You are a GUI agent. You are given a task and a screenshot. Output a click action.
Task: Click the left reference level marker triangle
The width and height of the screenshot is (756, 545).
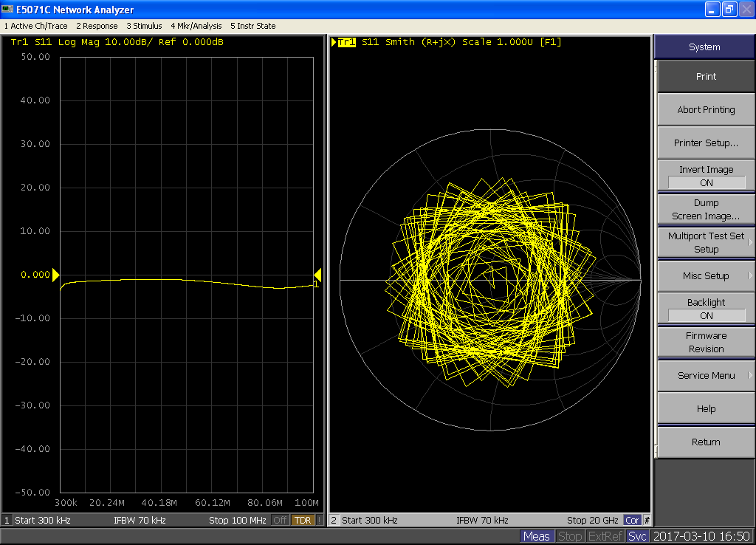55,275
